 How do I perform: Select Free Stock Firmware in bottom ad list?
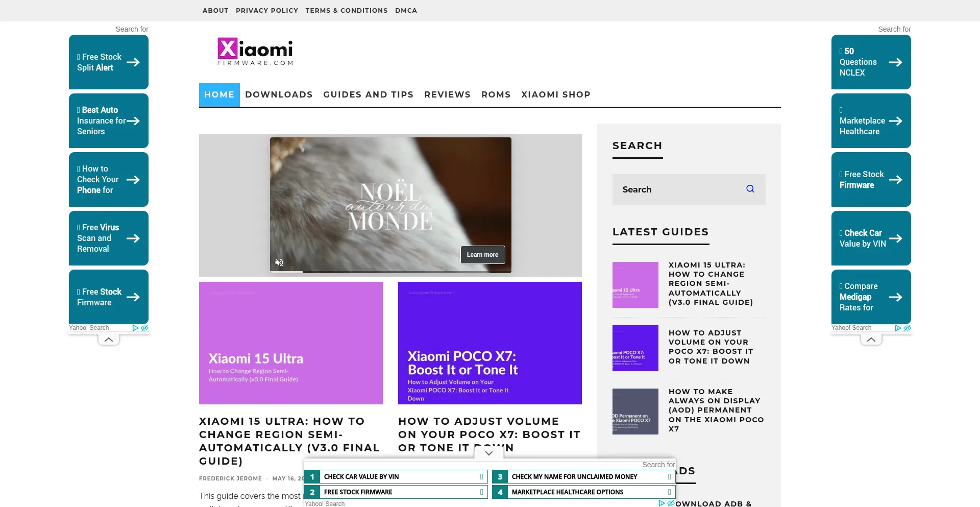[x=396, y=492]
